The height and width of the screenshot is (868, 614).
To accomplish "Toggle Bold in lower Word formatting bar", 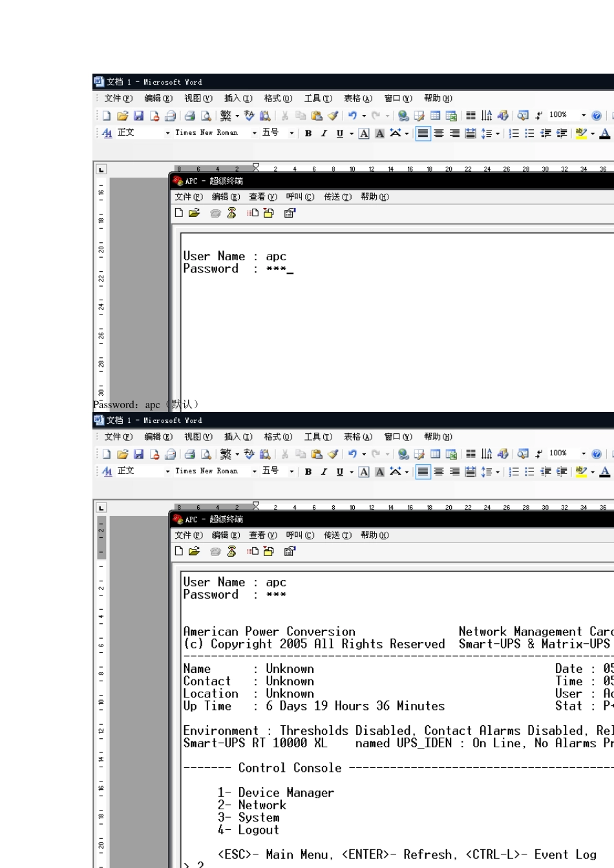I will (x=308, y=471).
